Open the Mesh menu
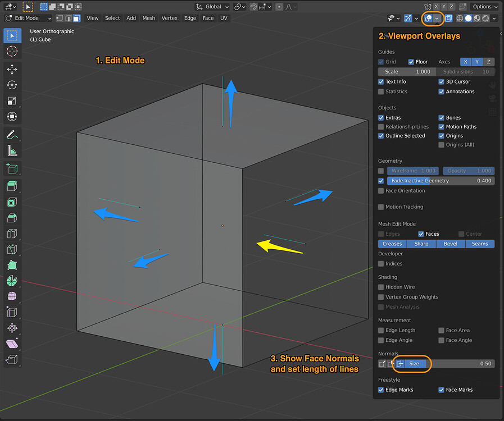 coord(148,17)
